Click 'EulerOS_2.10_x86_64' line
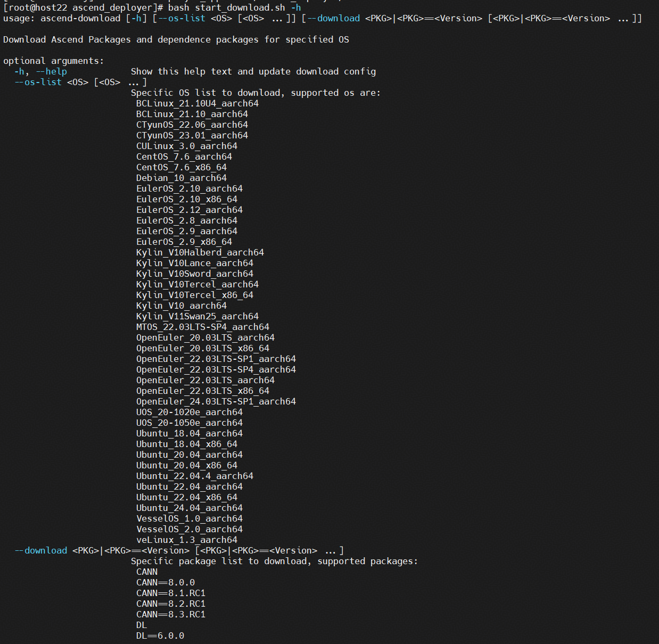 187,199
